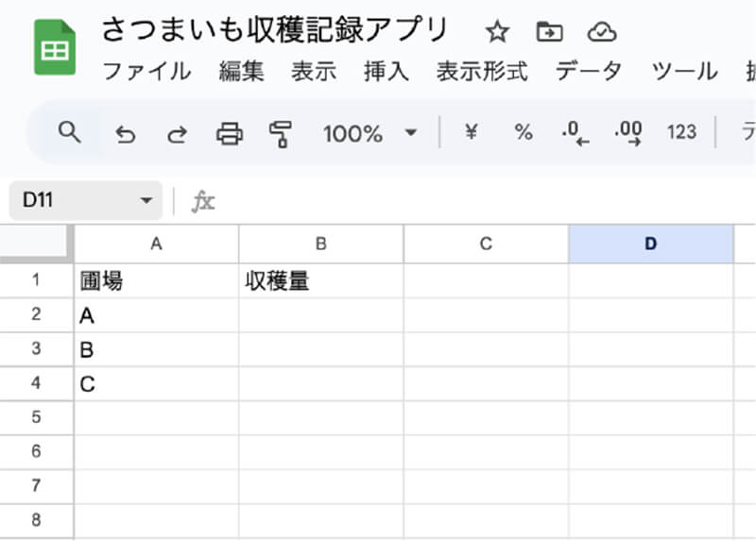Image resolution: width=756 pixels, height=541 pixels.
Task: Increase decimal places button
Action: (x=627, y=134)
